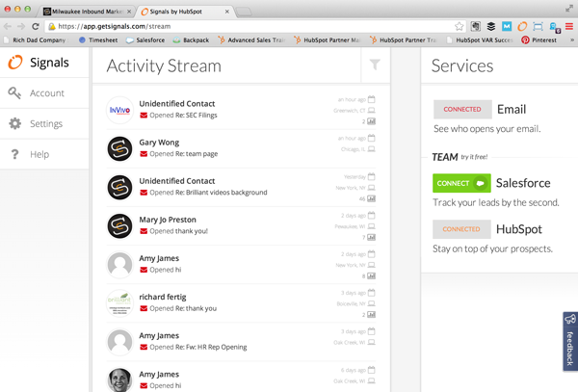Viewport: 578px width, 392px height.
Task: Click the calendar icon in the SEC Filings row
Action: [x=372, y=99]
